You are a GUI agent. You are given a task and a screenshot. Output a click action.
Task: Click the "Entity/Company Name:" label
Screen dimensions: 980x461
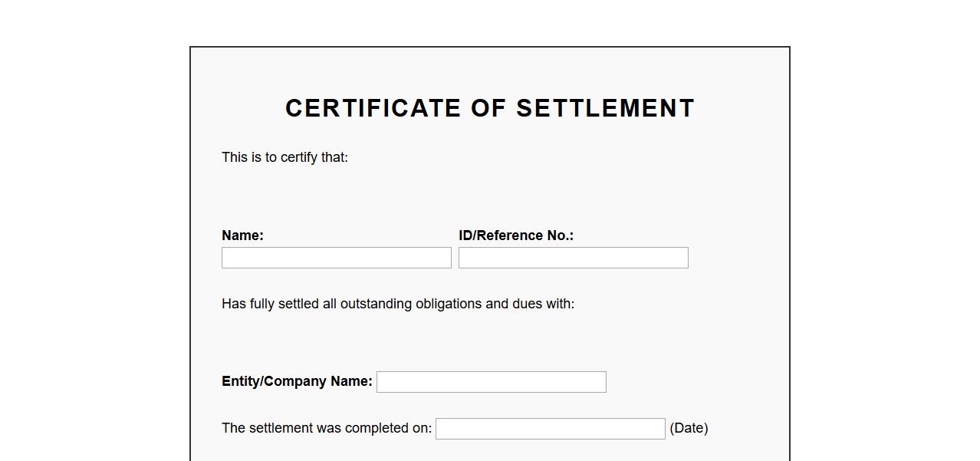pos(297,381)
